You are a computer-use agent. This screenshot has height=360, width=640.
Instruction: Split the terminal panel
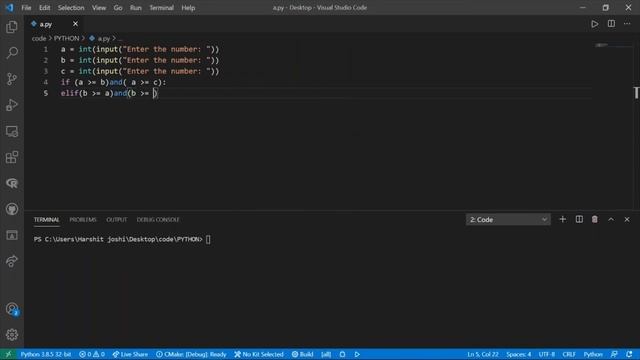[579, 220]
